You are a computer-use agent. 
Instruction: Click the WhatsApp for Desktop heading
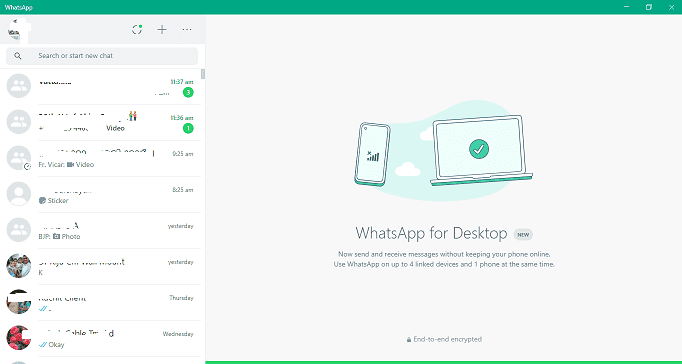point(431,234)
